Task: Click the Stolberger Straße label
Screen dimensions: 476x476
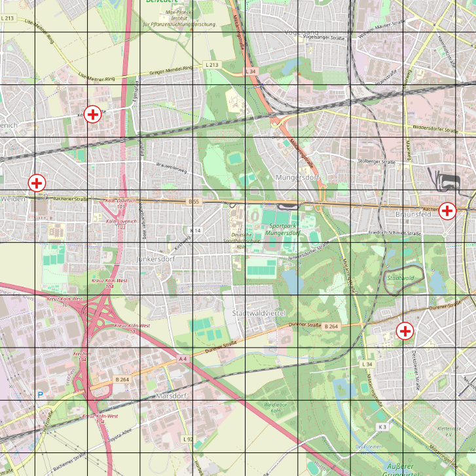Action: [x=376, y=162]
